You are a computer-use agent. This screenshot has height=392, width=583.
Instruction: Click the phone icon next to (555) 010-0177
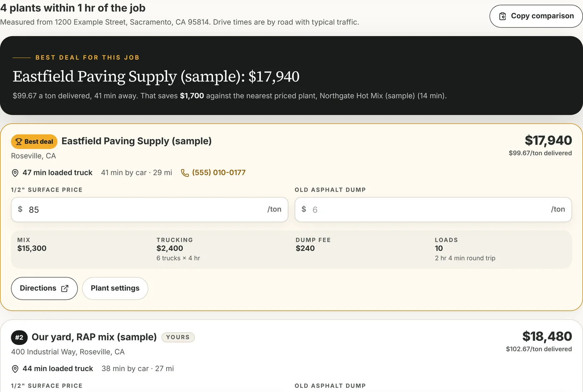pyautogui.click(x=185, y=173)
